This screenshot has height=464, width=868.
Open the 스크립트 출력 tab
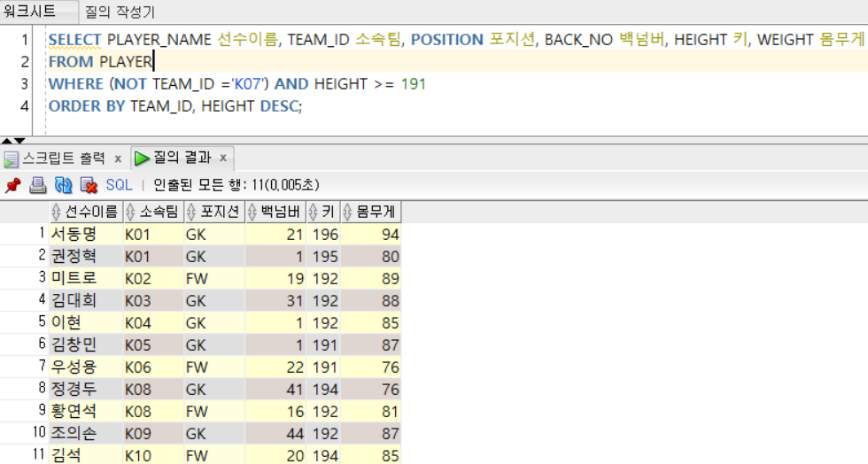[64, 159]
